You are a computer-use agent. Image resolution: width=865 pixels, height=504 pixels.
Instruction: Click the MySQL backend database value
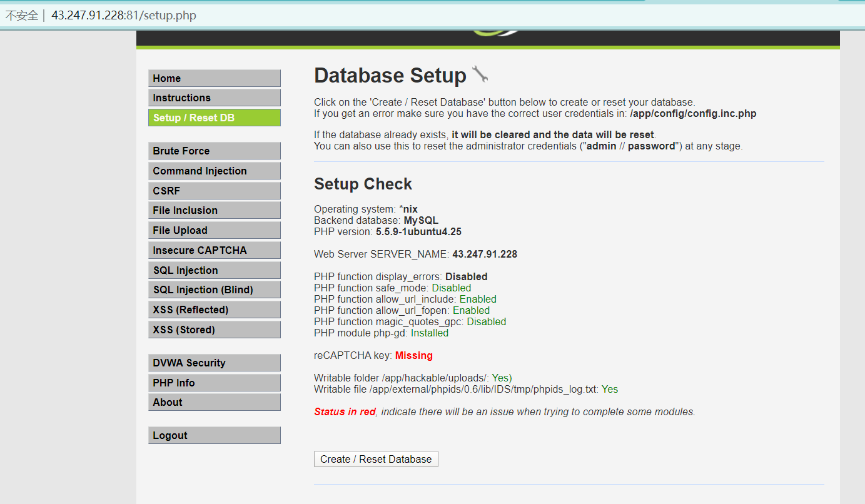[421, 220]
